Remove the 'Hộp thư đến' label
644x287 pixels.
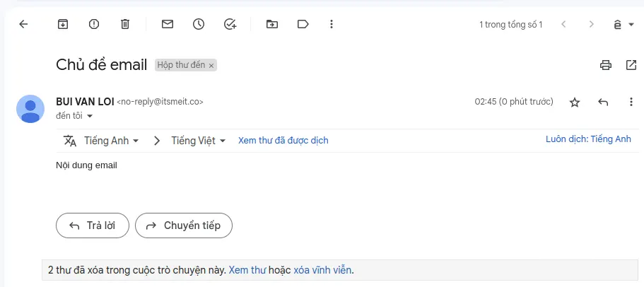[x=211, y=66]
